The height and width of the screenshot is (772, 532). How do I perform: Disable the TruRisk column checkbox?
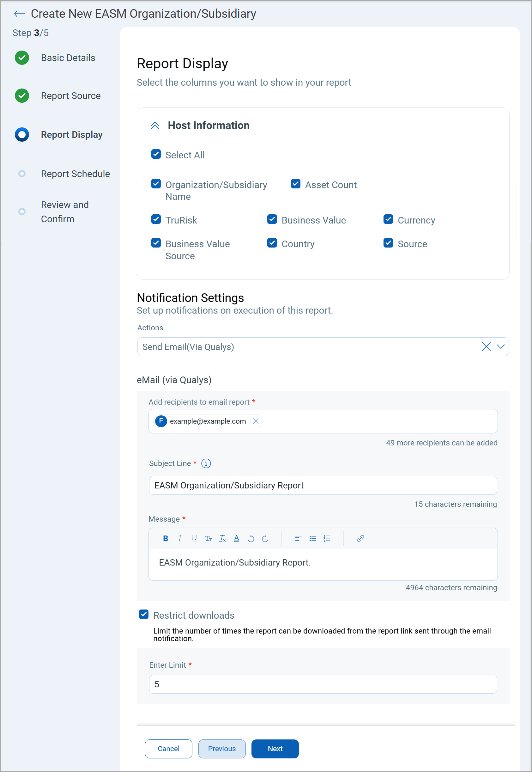(156, 219)
